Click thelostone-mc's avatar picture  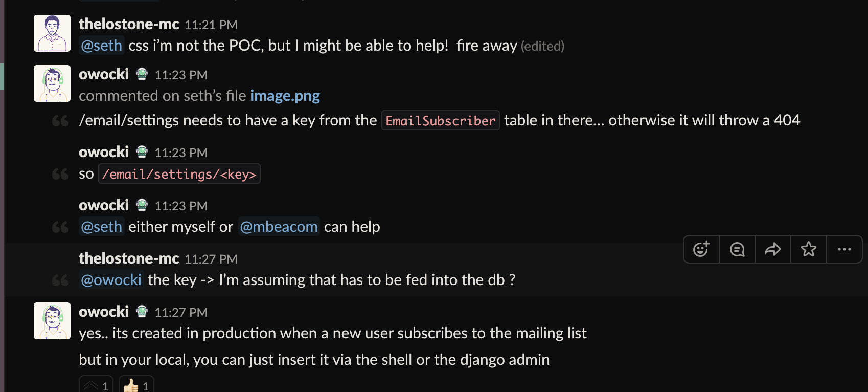(x=52, y=33)
